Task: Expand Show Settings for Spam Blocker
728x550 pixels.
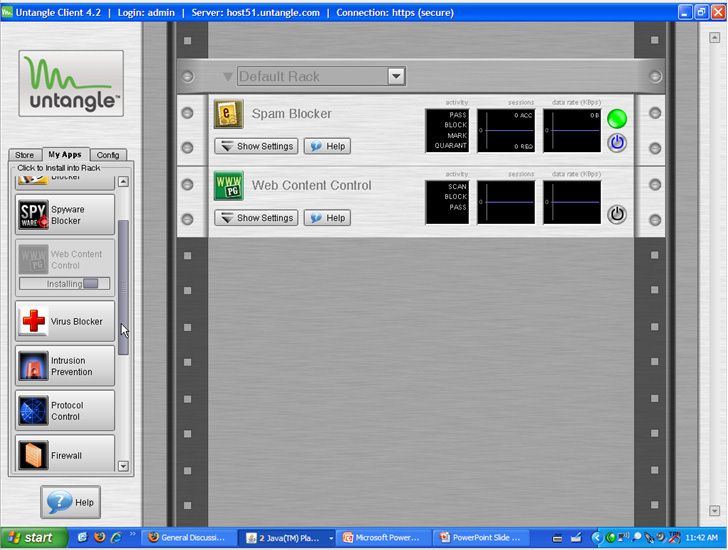Action: click(256, 146)
